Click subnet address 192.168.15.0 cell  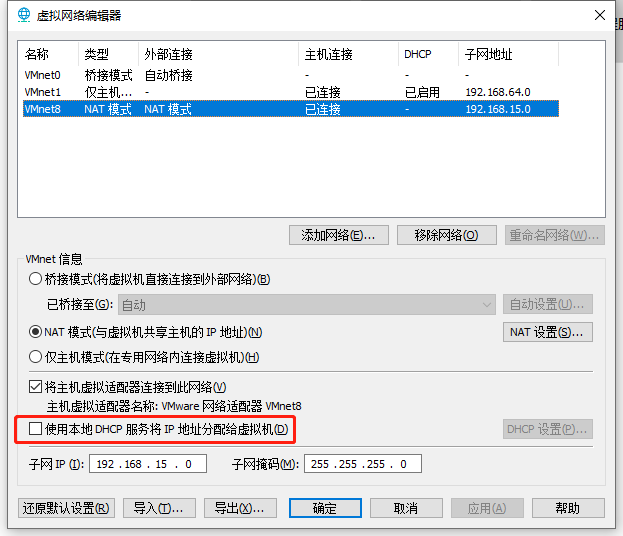click(498, 109)
